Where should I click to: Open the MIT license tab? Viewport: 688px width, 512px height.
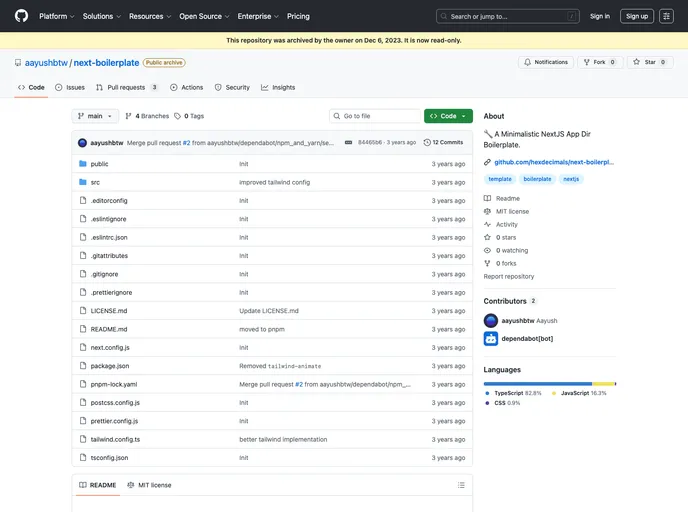(x=148, y=485)
